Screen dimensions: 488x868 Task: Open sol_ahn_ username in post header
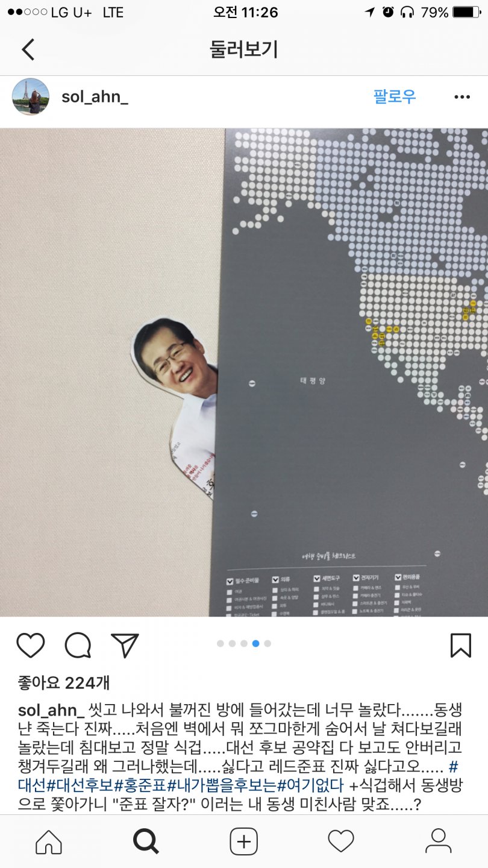pos(95,97)
